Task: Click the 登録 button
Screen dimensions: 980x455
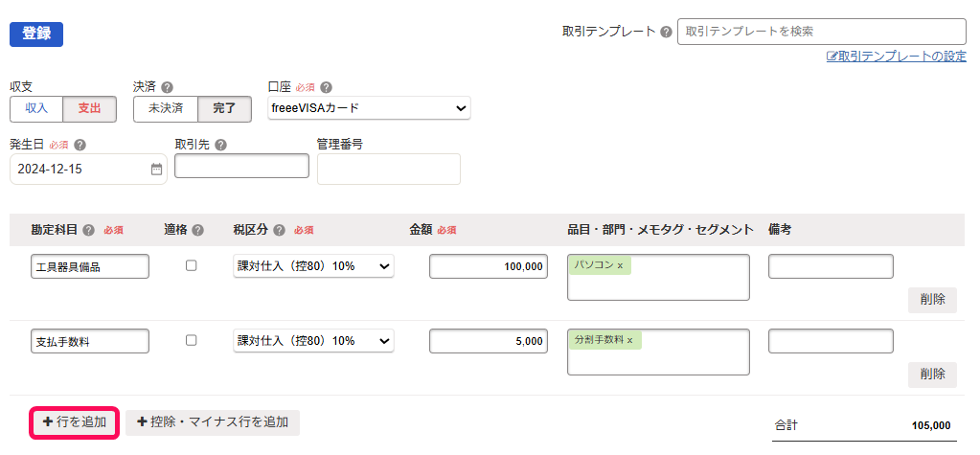Action: coord(36,34)
